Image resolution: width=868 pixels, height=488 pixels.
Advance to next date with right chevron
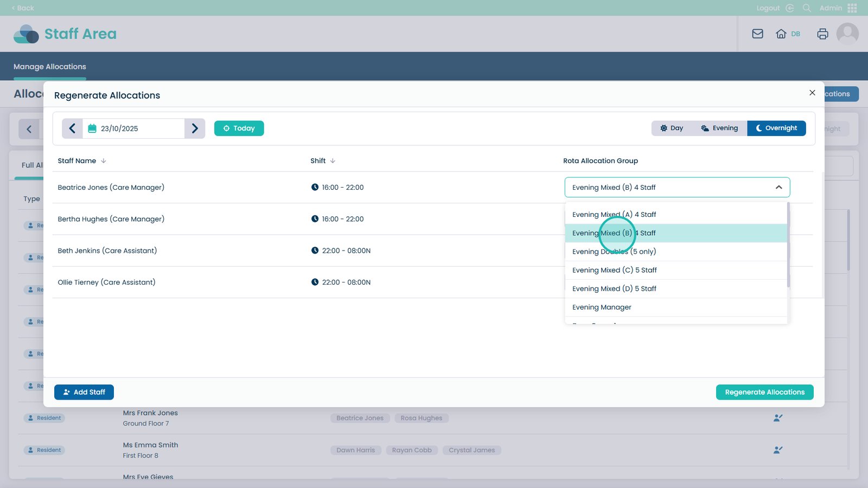(195, 129)
